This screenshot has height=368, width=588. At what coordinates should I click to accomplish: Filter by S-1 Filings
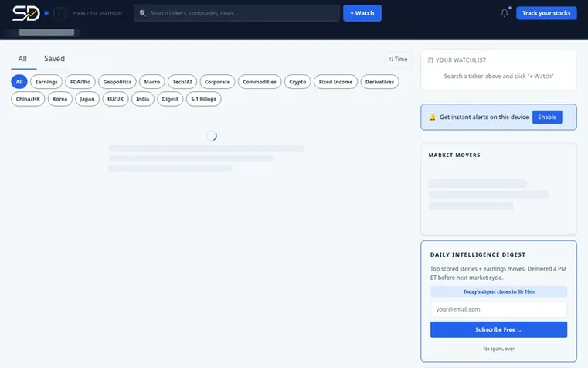point(204,99)
